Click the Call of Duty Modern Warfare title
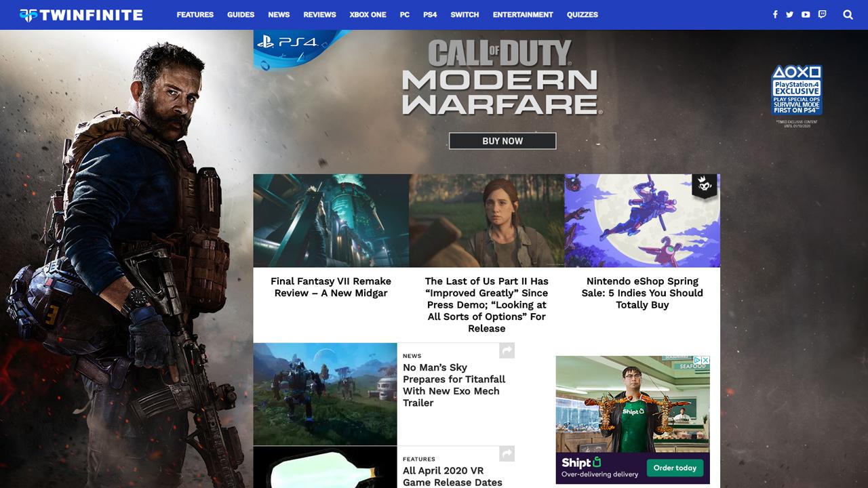The image size is (868, 488). point(502,77)
